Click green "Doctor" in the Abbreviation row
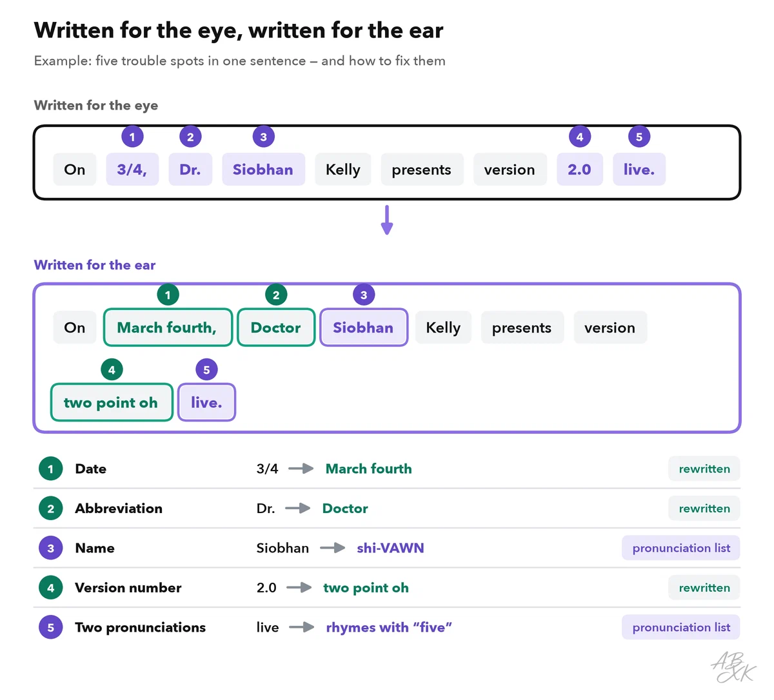Image resolution: width=774 pixels, height=700 pixels. (345, 509)
